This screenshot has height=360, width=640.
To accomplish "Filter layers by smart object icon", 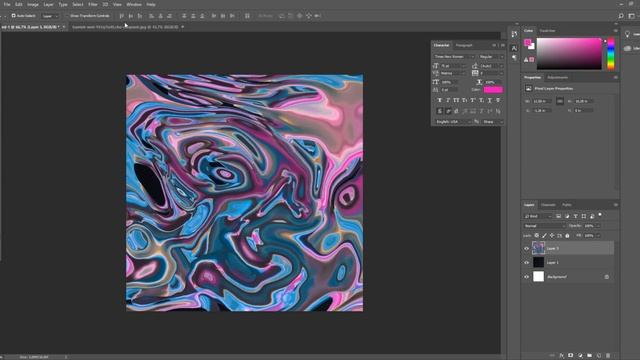I will (592, 216).
